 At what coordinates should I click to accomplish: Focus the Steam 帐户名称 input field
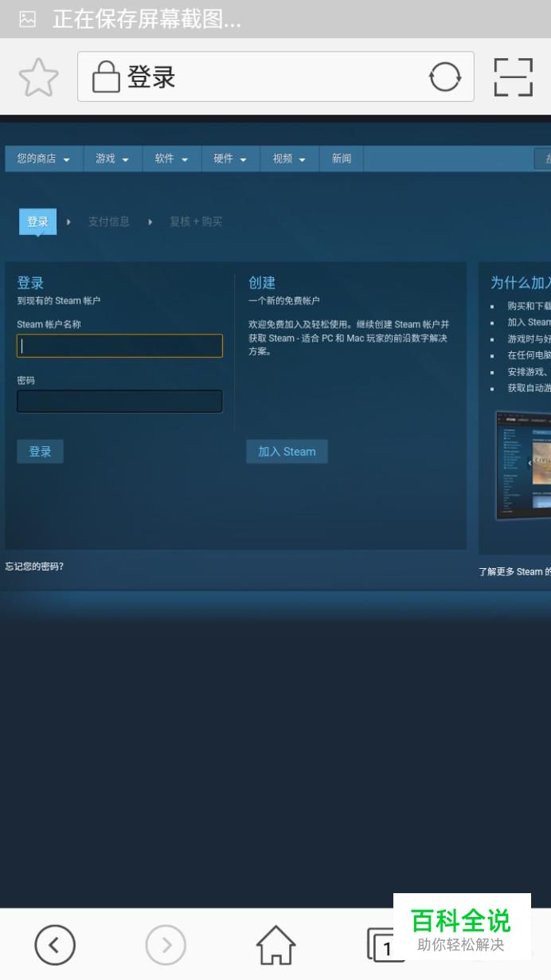(x=119, y=346)
